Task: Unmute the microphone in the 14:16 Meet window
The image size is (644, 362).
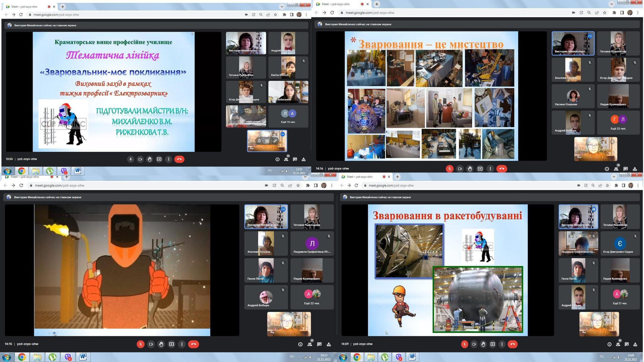Action: 450,169
